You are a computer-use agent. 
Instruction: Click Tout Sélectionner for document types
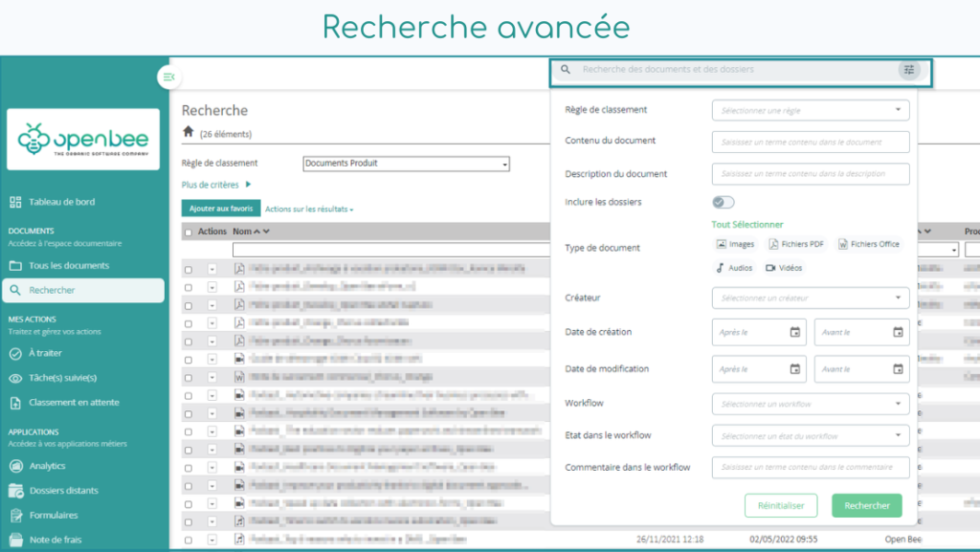coord(748,224)
